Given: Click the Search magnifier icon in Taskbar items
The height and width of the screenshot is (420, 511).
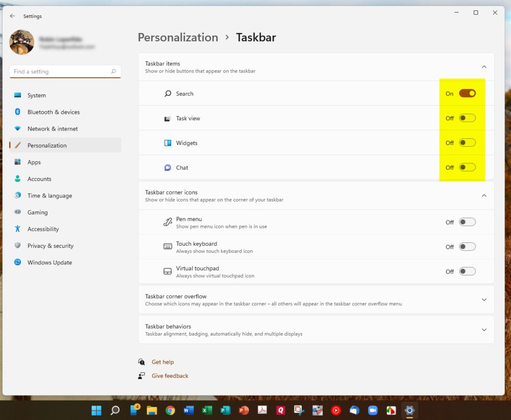Looking at the screenshot, I should click(x=168, y=94).
